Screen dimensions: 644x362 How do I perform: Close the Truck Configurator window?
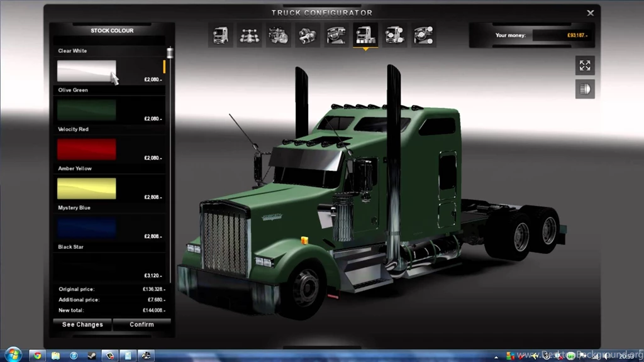(590, 13)
